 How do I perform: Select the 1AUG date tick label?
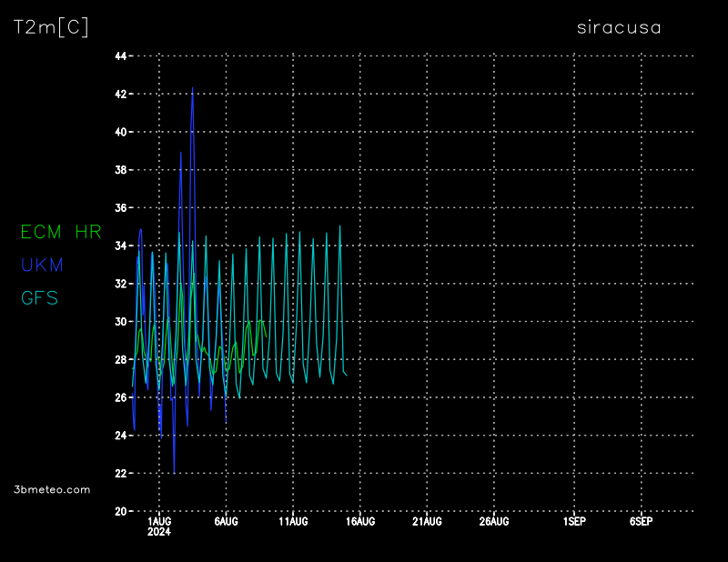coord(159,522)
